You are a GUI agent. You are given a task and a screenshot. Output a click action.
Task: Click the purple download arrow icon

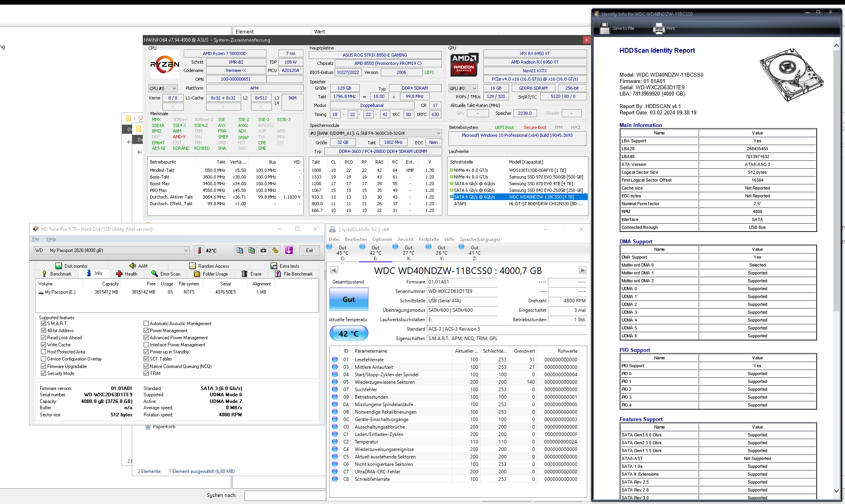(x=289, y=250)
